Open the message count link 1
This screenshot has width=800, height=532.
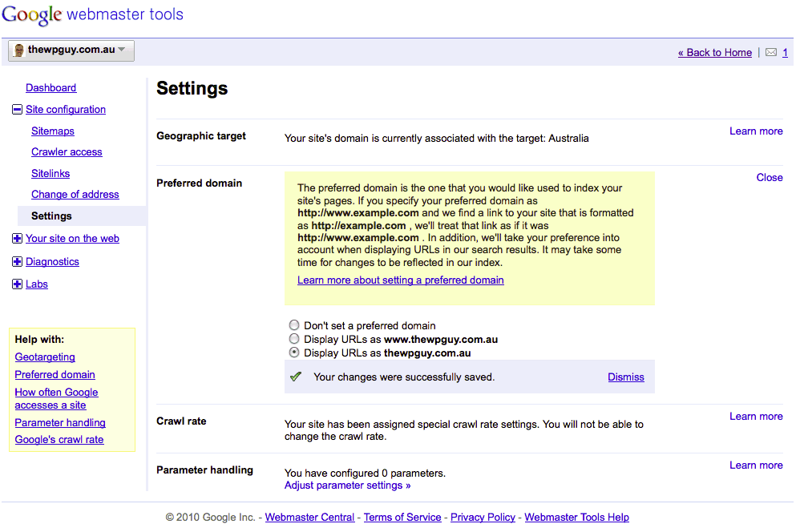click(786, 53)
